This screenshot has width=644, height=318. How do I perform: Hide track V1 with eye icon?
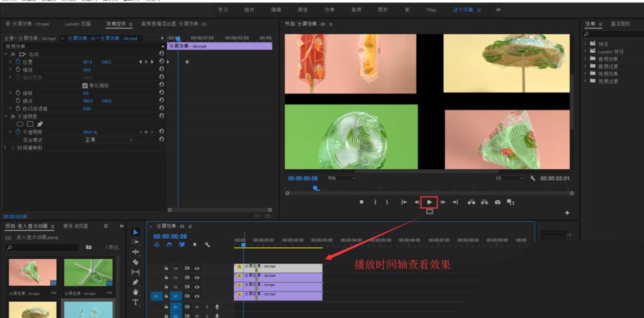[x=197, y=296]
